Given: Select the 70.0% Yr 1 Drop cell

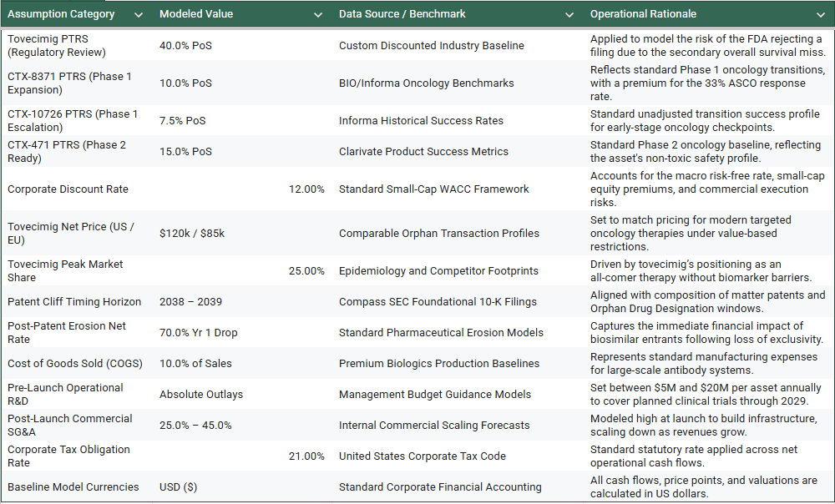Looking at the screenshot, I should (x=242, y=333).
